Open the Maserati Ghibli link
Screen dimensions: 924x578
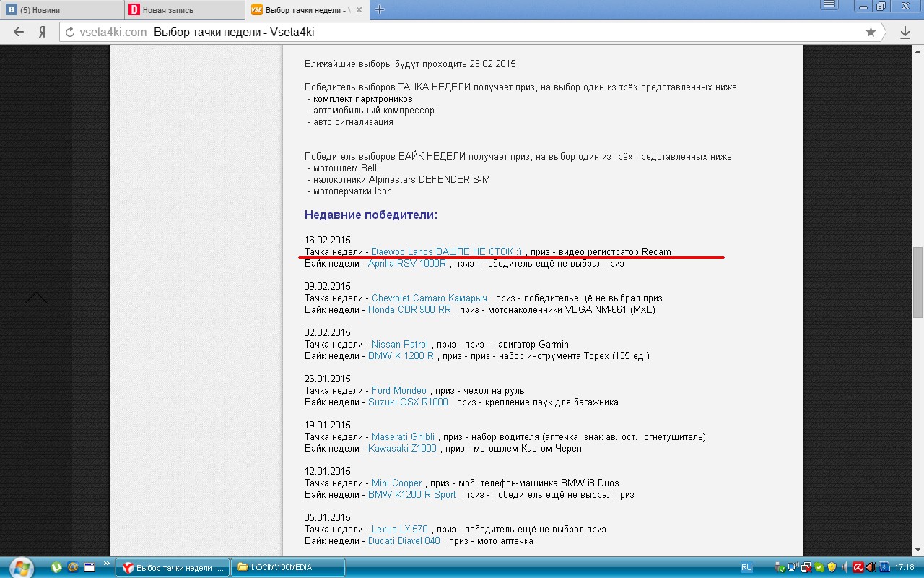click(403, 436)
